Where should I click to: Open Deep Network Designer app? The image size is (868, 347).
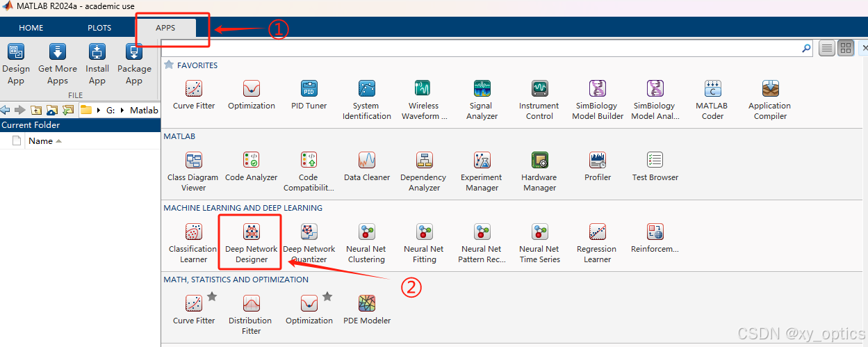pyautogui.click(x=252, y=243)
